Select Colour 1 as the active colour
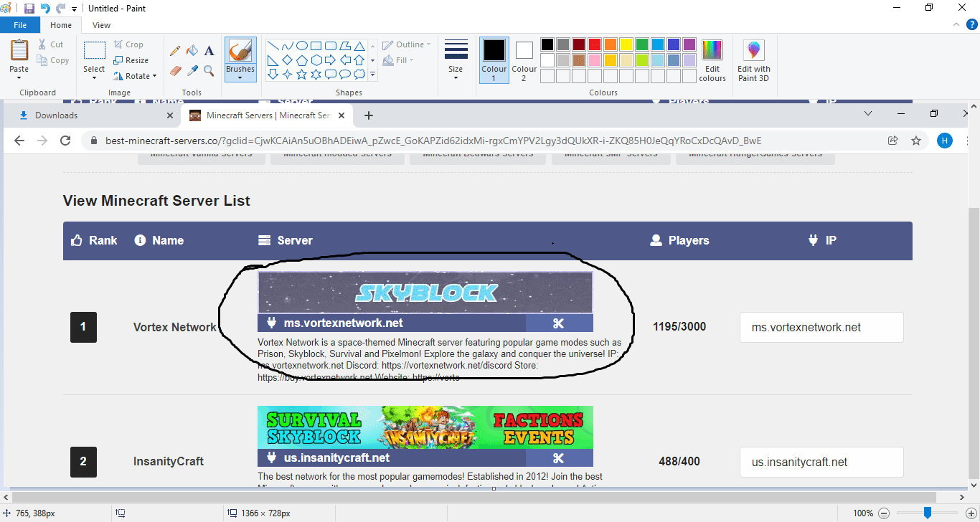Viewport: 980px width, 522px height. (x=494, y=60)
